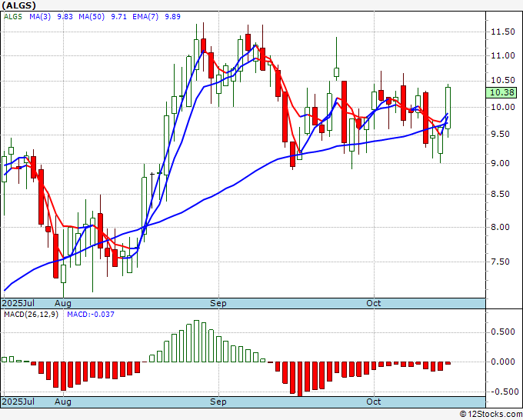Open the 12Stocks.com copyright link
The height and width of the screenshot is (420, 523).
pos(491,414)
